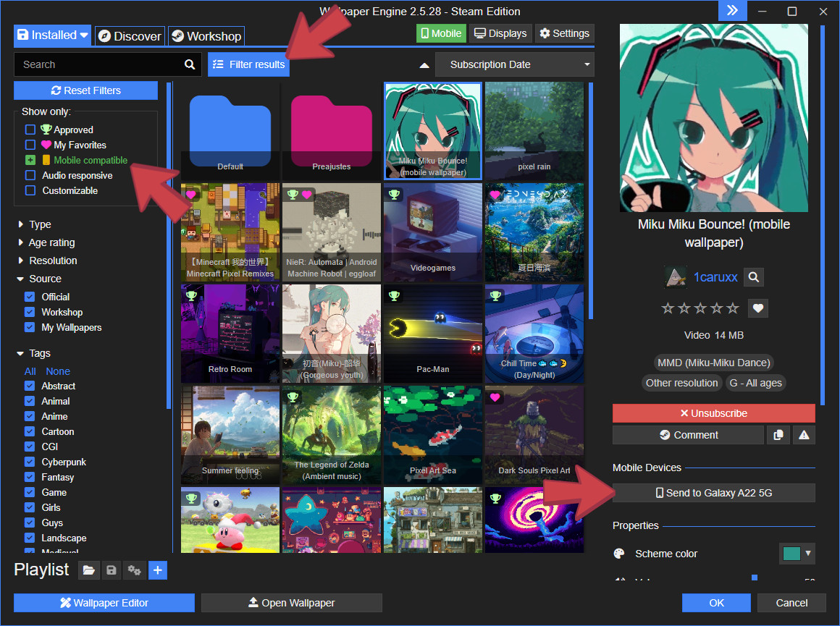The height and width of the screenshot is (626, 840).
Task: Click the teal scheme color swatch
Action: pyautogui.click(x=791, y=553)
